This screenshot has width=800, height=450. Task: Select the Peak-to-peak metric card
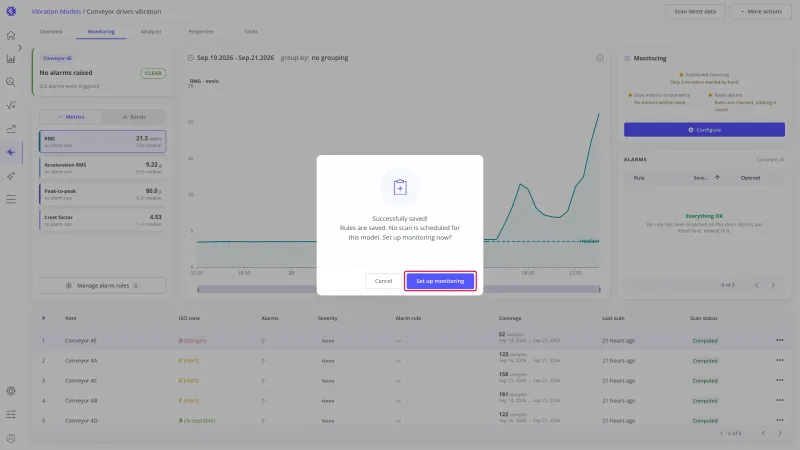pos(103,194)
